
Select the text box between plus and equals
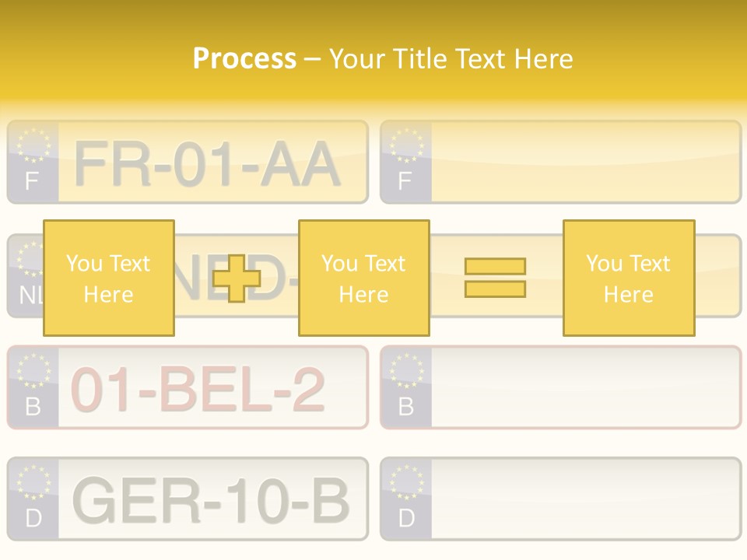[x=363, y=278]
